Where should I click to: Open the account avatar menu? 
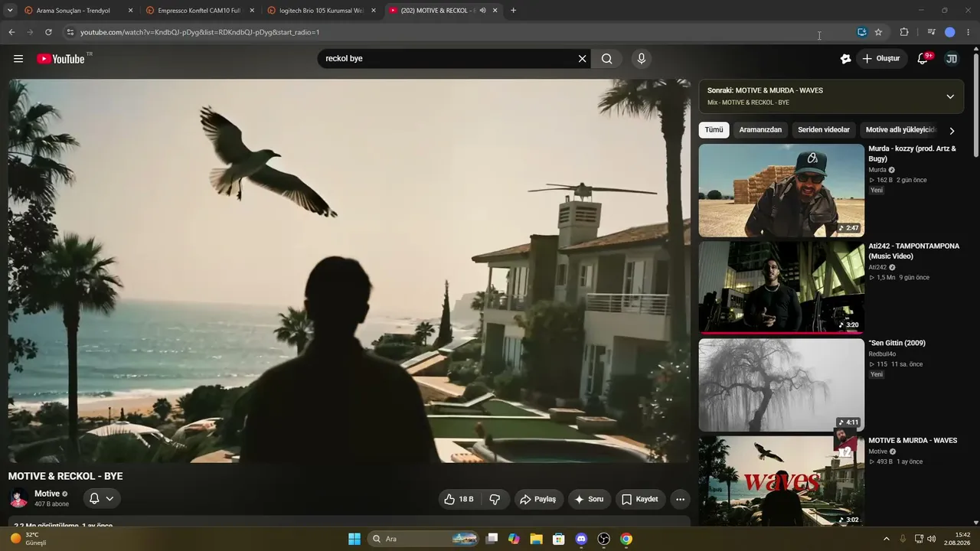tap(952, 59)
